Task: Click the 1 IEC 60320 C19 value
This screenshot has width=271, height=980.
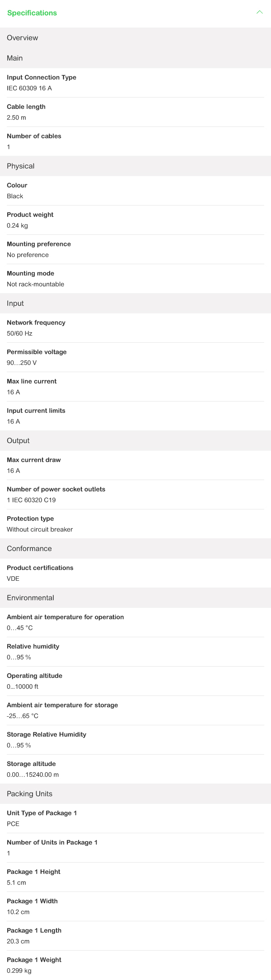Action: [x=31, y=500]
